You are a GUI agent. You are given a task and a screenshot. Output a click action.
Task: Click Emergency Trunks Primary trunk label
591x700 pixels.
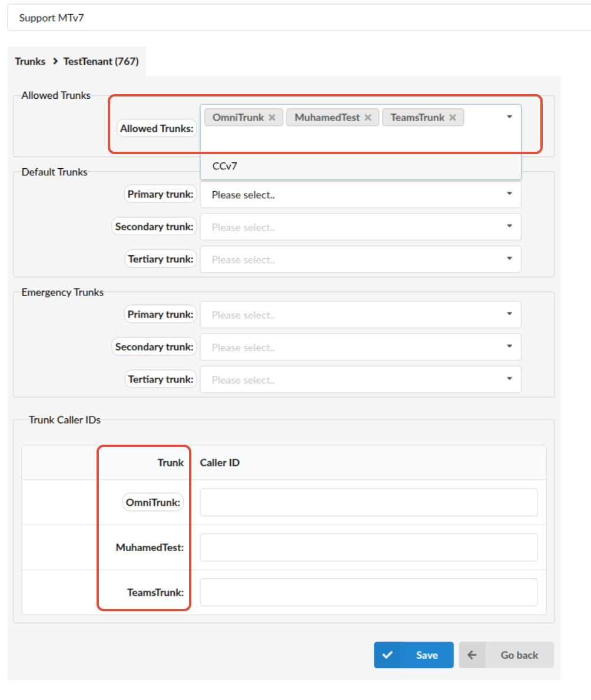tap(160, 314)
